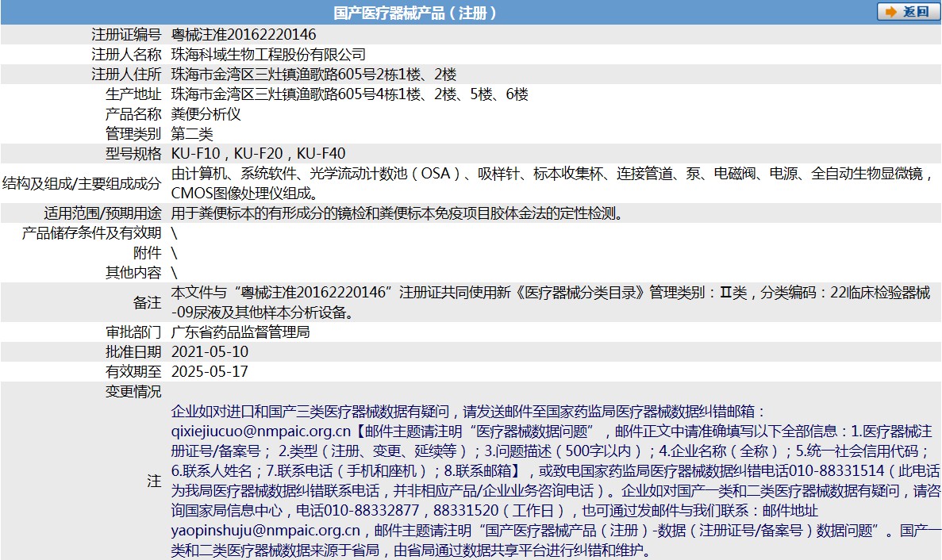Click the 备注 label
This screenshot has width=942, height=560.
click(147, 302)
